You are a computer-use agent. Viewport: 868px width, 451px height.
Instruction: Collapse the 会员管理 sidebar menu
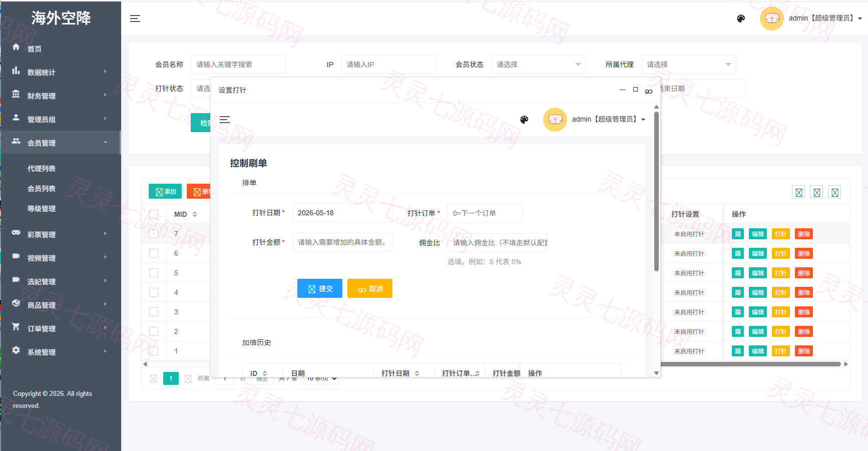click(61, 143)
